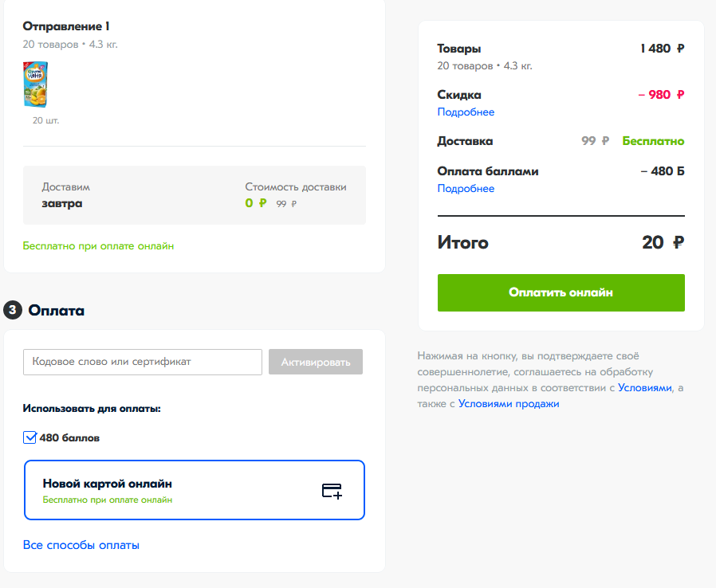The image size is (716, 588).
Task: Click the Активировать button
Action: click(316, 363)
